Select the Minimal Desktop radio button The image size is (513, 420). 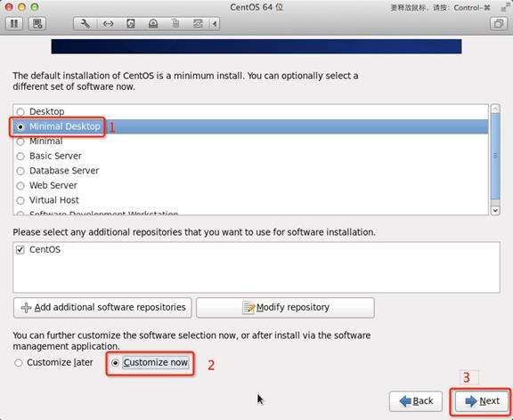pyautogui.click(x=20, y=126)
